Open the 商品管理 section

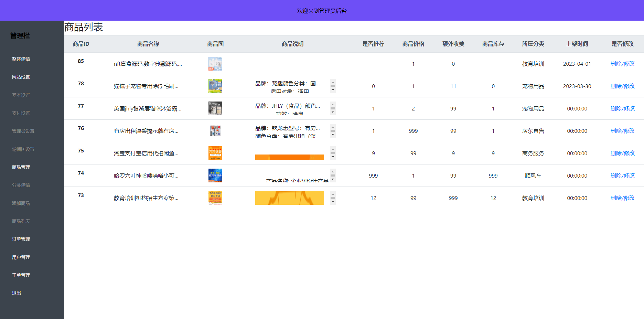click(x=21, y=167)
